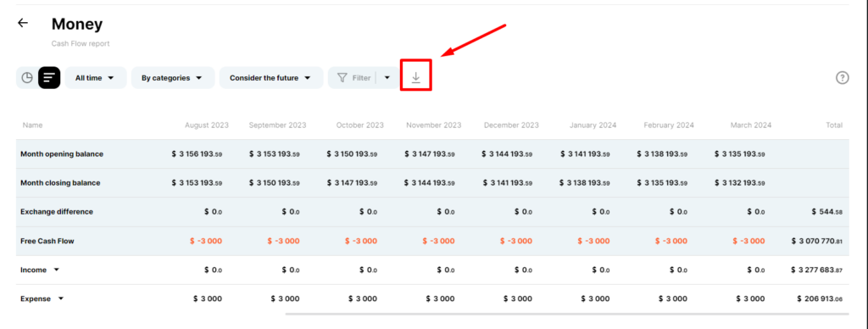This screenshot has height=329, width=868.
Task: Click the back arrow next to Money
Action: (23, 23)
